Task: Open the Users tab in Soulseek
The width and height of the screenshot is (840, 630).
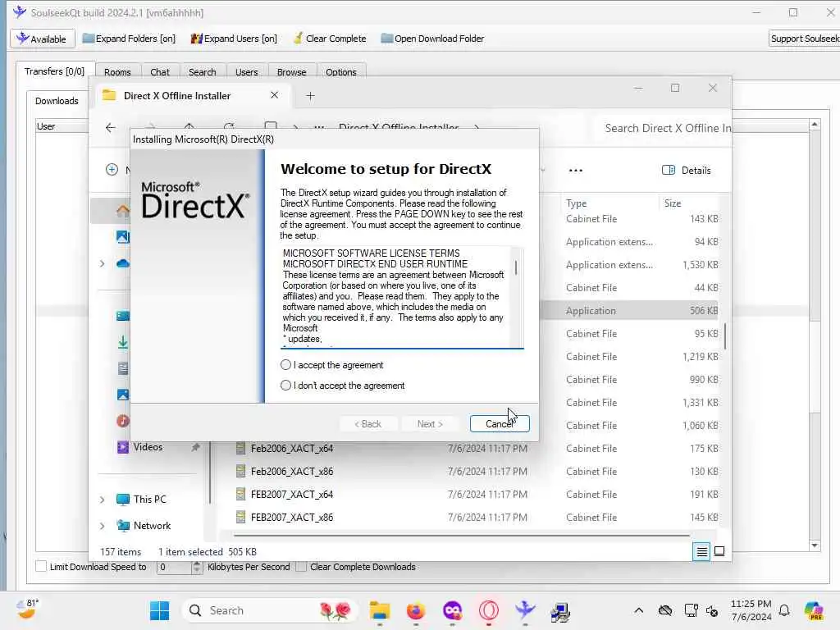Action: (x=246, y=72)
